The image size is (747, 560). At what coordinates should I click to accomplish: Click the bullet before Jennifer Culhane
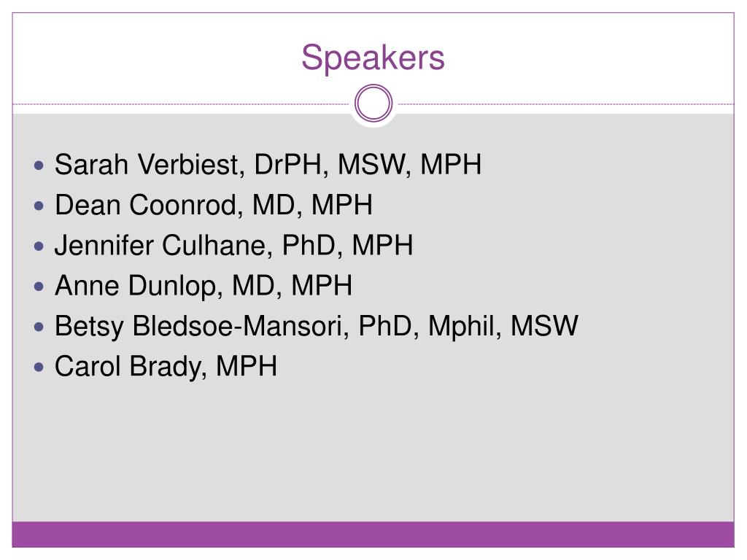(39, 246)
